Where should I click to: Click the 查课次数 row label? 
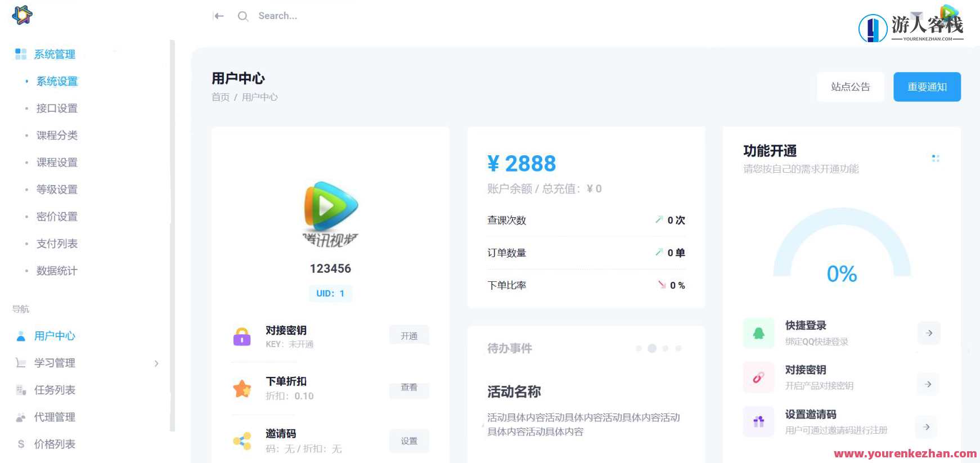tap(507, 220)
